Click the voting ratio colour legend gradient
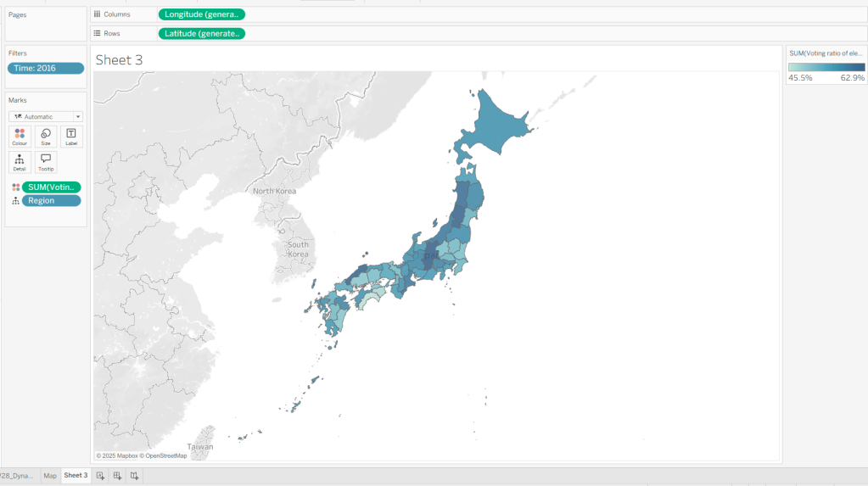Screen dimensions: 868x486 pos(826,67)
